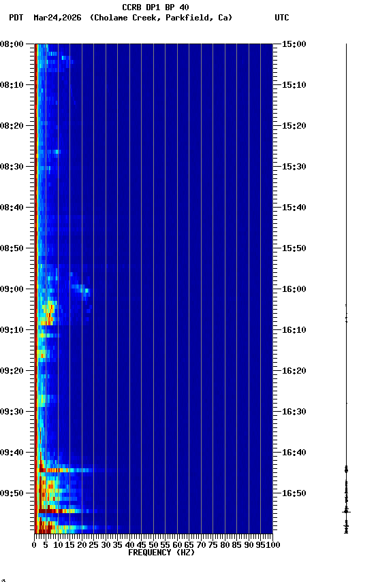
Task: Click the "09:00" PDT time label
Action: coord(12,289)
